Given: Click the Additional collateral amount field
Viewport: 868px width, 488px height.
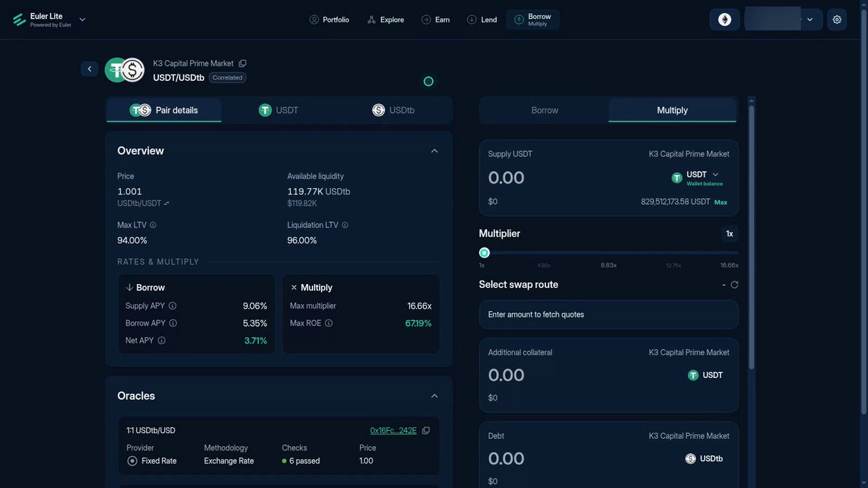Looking at the screenshot, I should (x=506, y=375).
